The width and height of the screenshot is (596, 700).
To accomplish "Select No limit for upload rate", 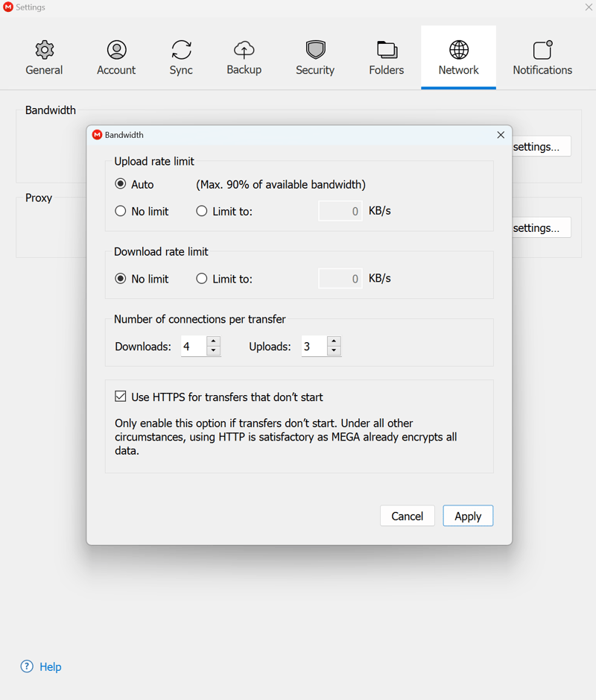I will pyautogui.click(x=121, y=211).
